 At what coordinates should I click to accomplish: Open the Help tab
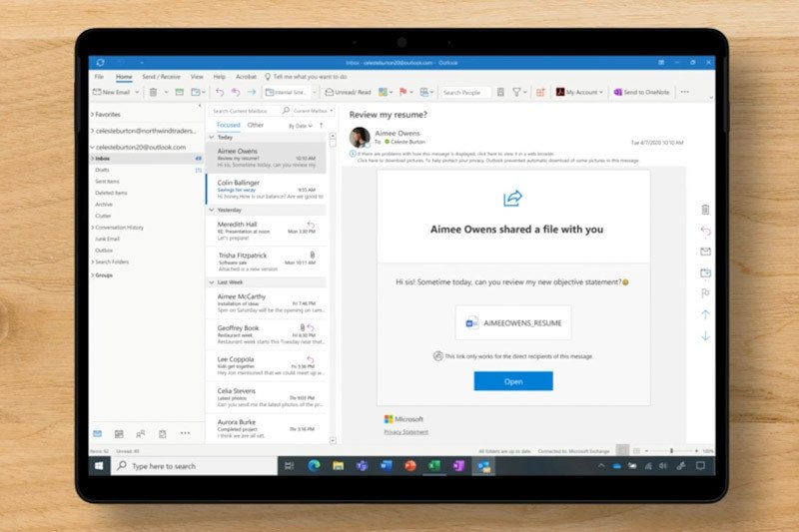point(219,77)
